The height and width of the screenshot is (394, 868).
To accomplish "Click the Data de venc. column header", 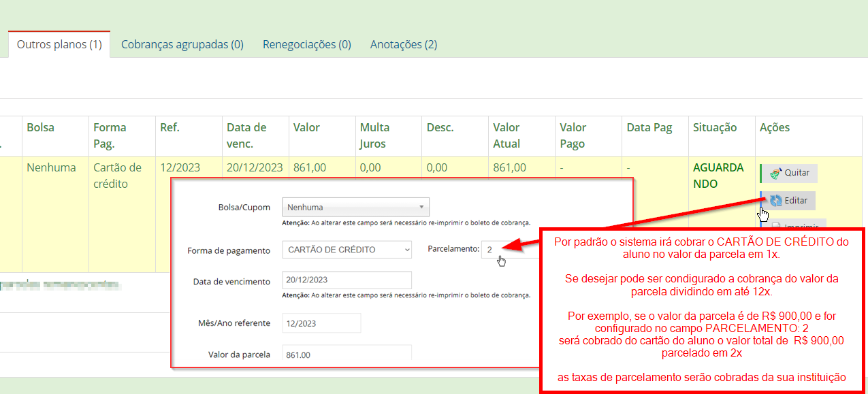I will (246, 135).
